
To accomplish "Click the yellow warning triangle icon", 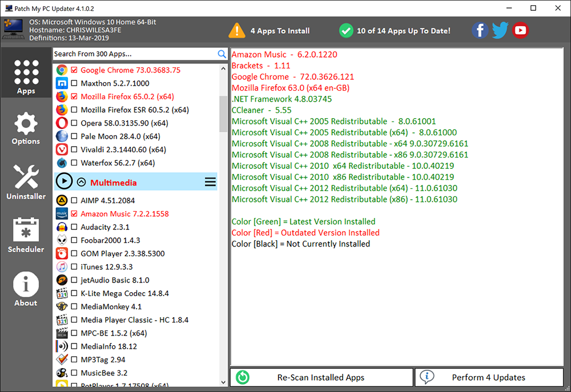I will [x=237, y=31].
